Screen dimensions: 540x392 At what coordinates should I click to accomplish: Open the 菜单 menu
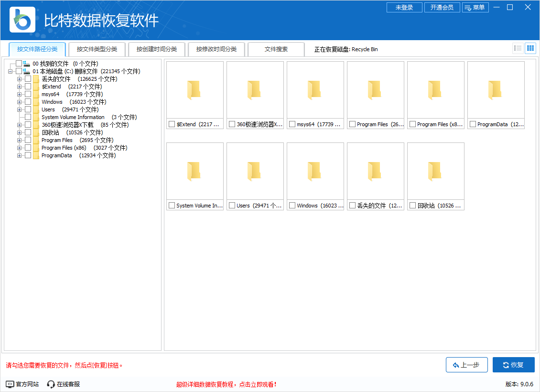coord(475,7)
